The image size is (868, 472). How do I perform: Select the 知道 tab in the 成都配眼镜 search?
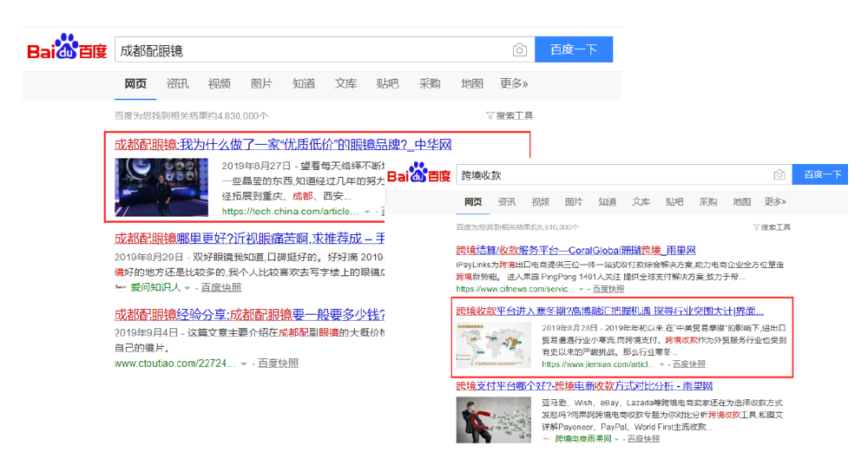(x=303, y=83)
